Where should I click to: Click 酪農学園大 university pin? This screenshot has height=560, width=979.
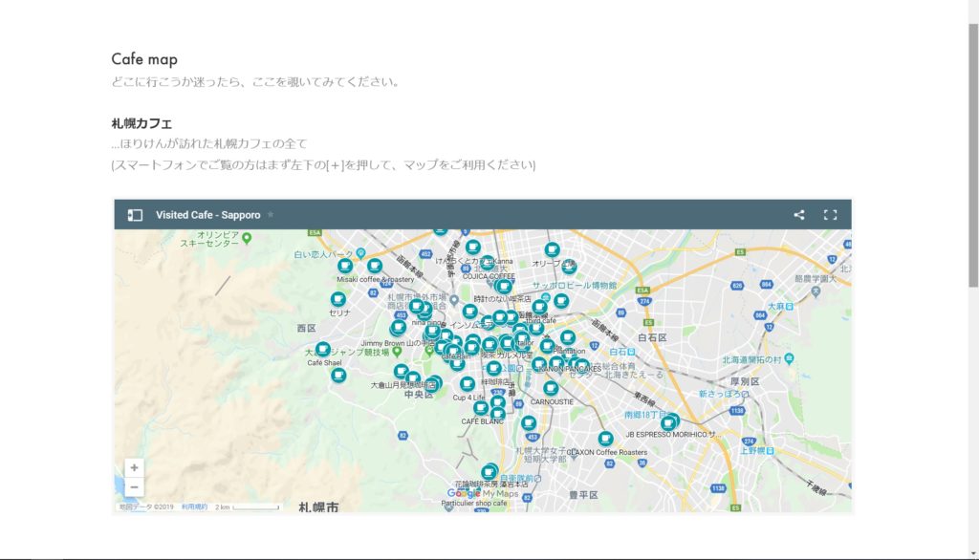pyautogui.click(x=815, y=291)
